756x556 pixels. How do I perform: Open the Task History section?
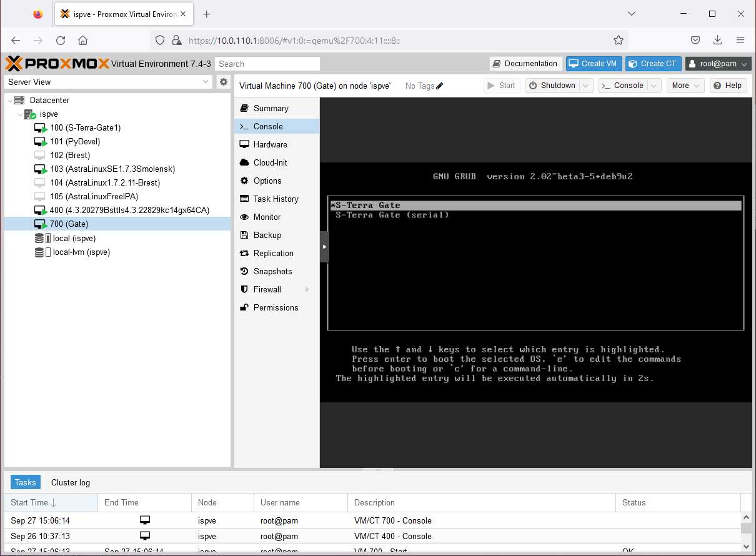tap(277, 199)
